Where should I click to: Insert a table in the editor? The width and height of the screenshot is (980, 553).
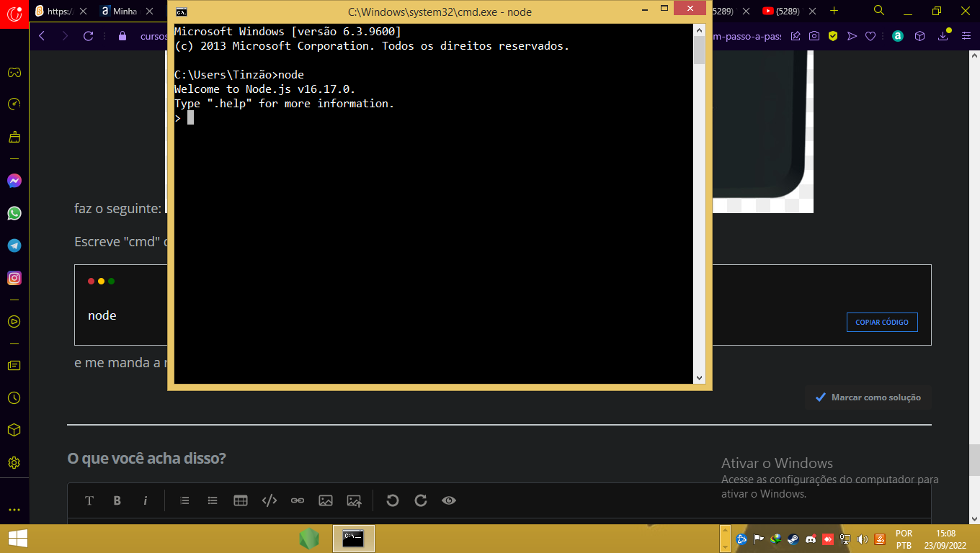tap(241, 500)
